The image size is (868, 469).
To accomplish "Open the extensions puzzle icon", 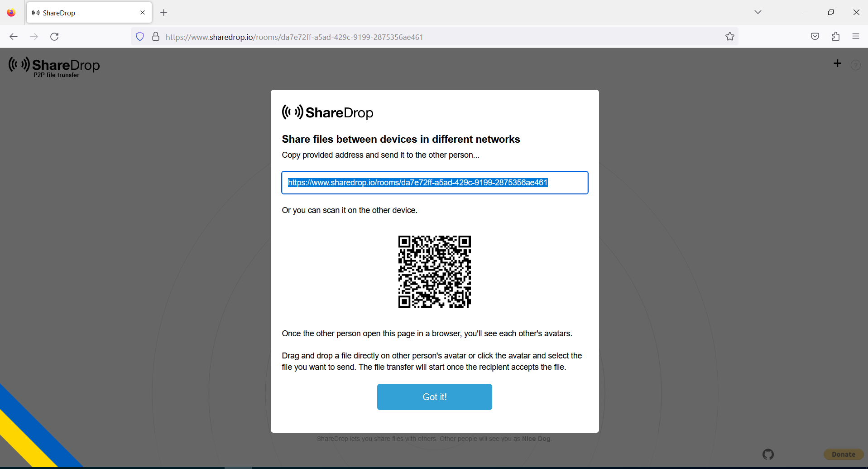I will pyautogui.click(x=835, y=36).
